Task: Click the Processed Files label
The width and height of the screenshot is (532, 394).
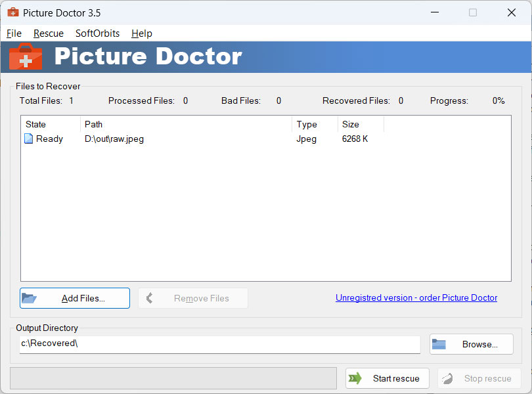Action: [141, 100]
